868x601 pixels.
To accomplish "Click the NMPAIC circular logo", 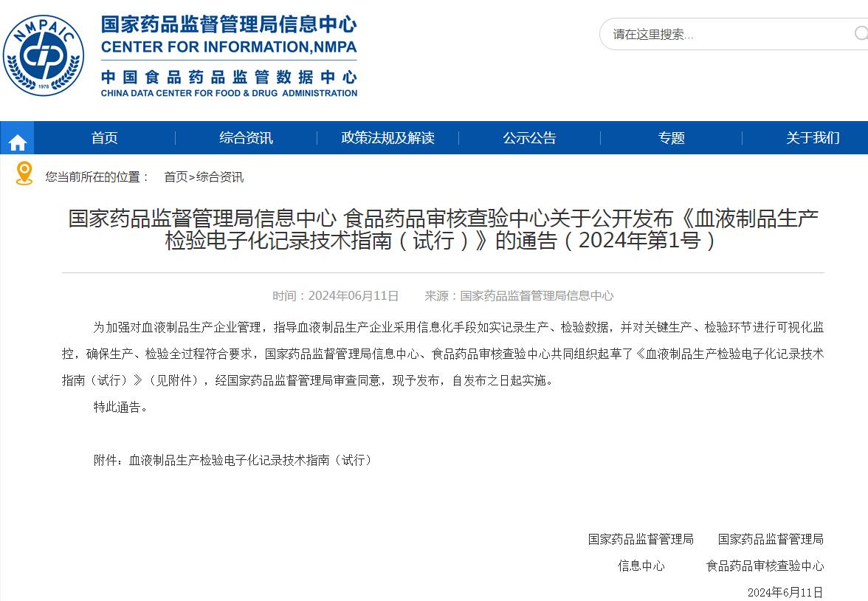I will click(43, 55).
